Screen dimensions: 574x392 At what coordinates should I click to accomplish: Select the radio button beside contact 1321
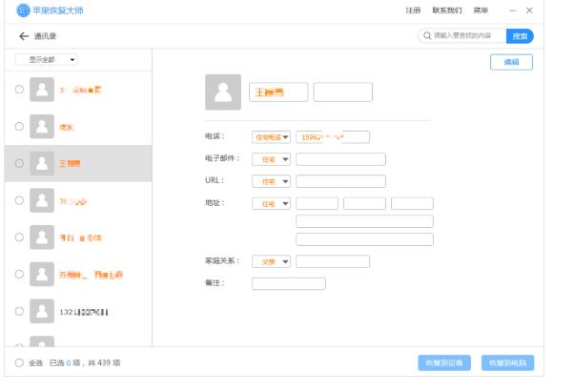pyautogui.click(x=19, y=311)
